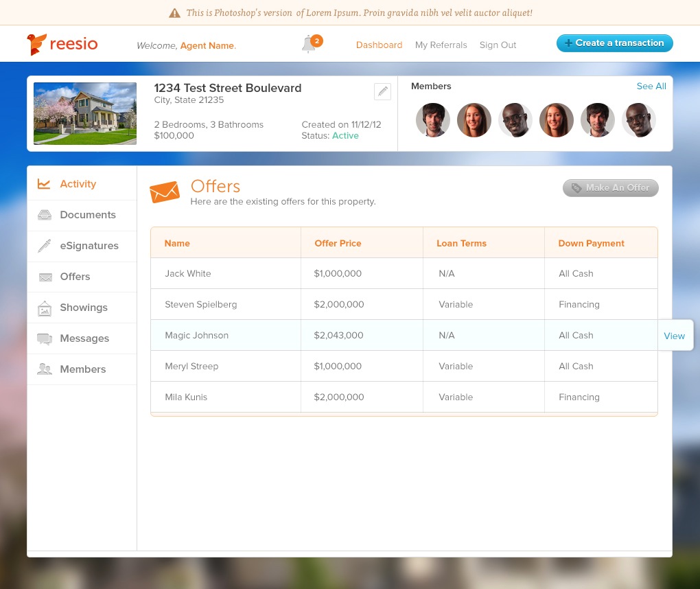Image resolution: width=700 pixels, height=589 pixels.
Task: Click the warning triangle icon in the top banner
Action: pos(174,14)
